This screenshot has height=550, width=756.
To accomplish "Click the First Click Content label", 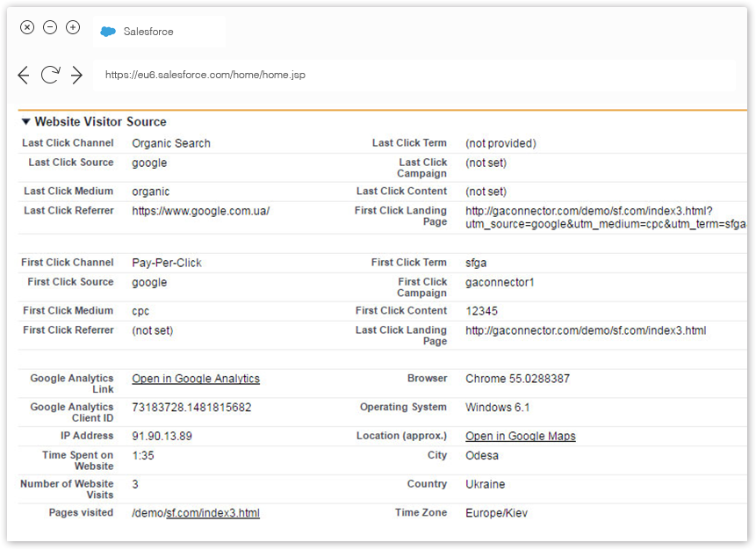I will click(401, 311).
